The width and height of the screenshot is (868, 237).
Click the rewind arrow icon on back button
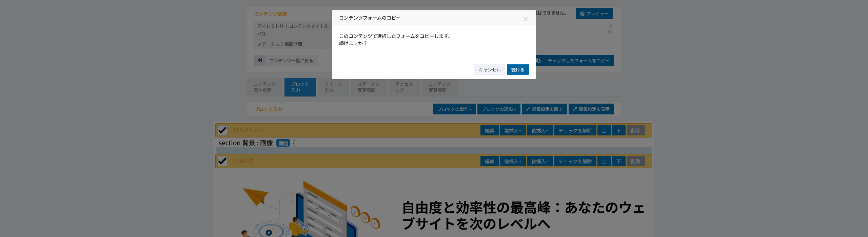click(260, 61)
